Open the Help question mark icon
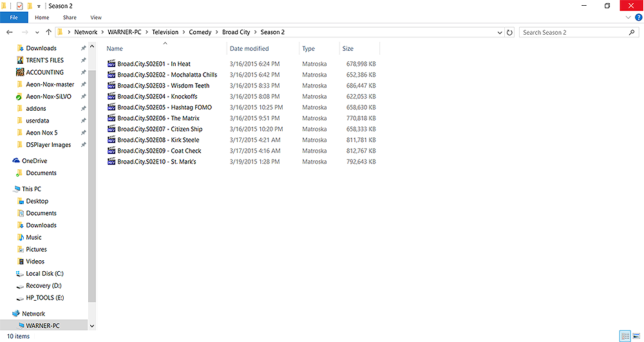Viewport: 644px width, 342px height. (639, 17)
